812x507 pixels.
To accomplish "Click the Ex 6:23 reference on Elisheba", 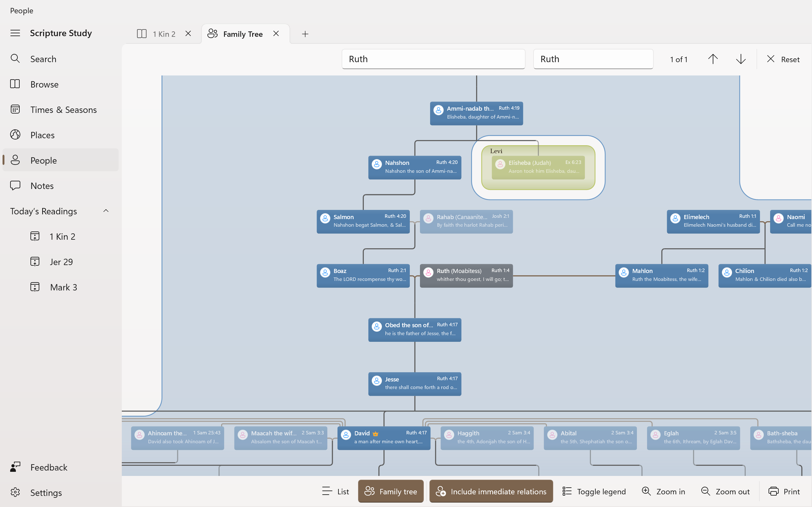I will [x=573, y=162].
